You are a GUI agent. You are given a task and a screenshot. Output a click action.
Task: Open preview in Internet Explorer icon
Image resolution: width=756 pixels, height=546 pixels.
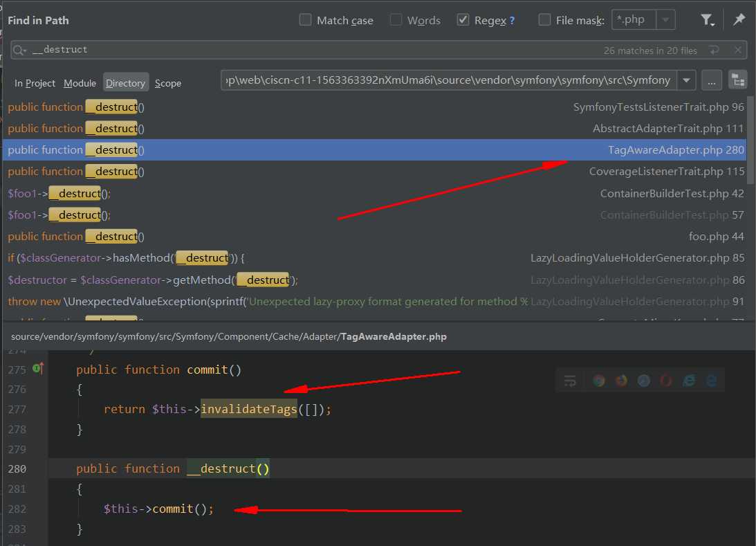point(689,381)
